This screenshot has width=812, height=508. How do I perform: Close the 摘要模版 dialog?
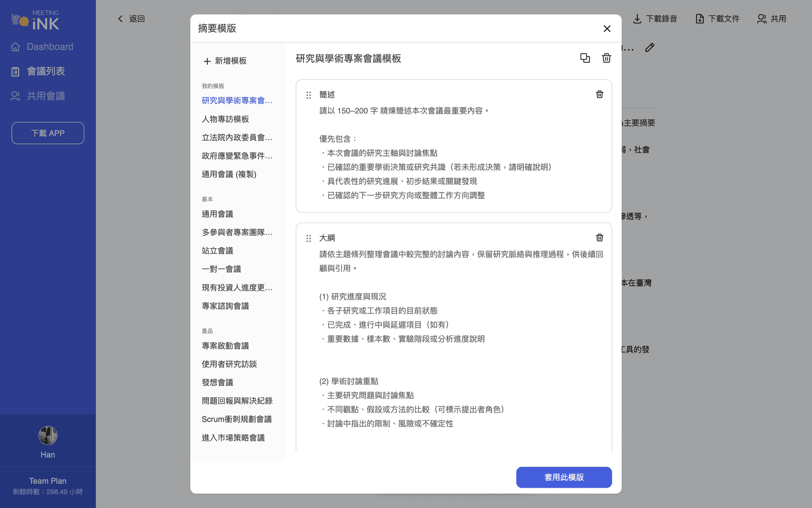(607, 28)
